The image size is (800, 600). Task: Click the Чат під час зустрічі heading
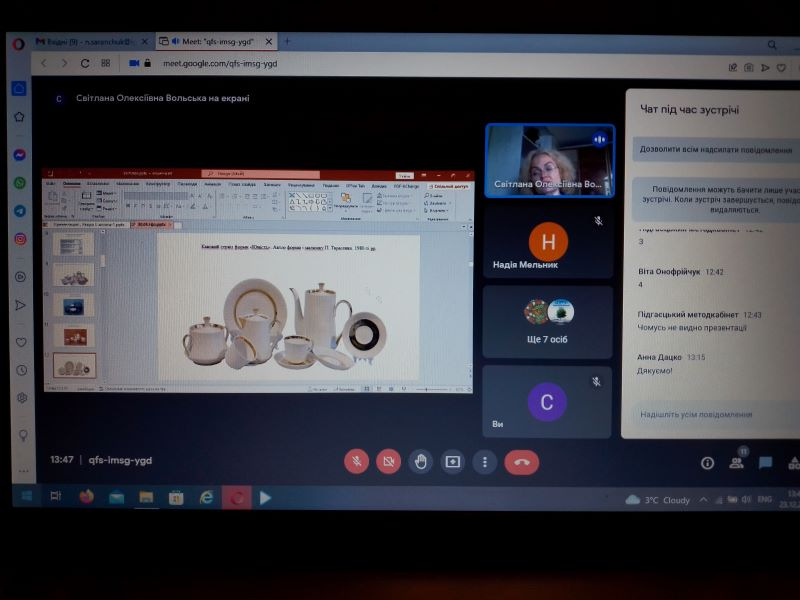(689, 110)
